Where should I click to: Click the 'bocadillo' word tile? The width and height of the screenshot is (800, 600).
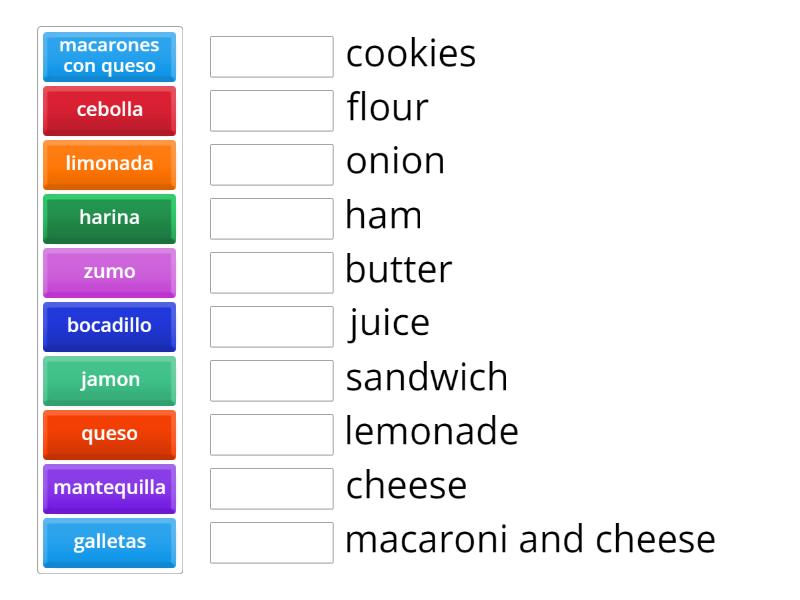click(x=108, y=327)
